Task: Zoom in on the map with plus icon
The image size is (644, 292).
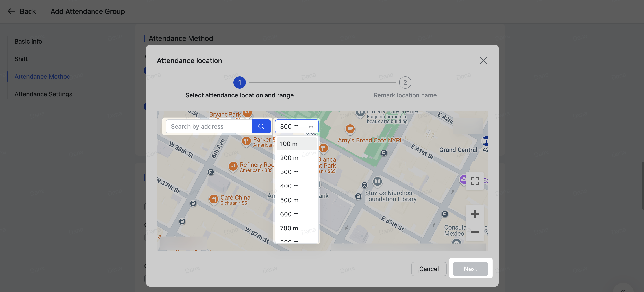Action: 475,214
